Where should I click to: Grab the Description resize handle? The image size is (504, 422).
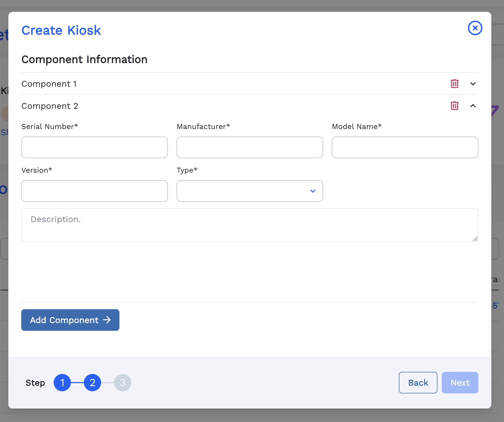(475, 239)
